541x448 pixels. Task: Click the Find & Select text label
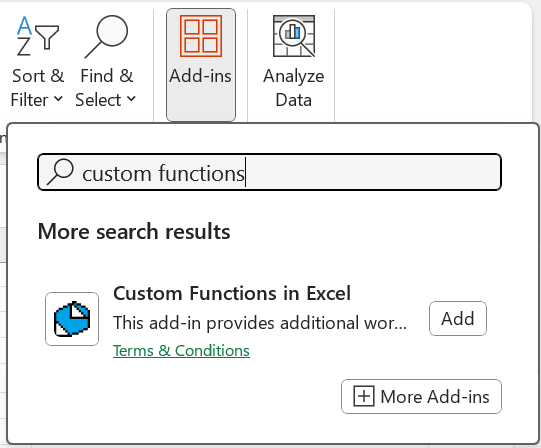tap(106, 88)
